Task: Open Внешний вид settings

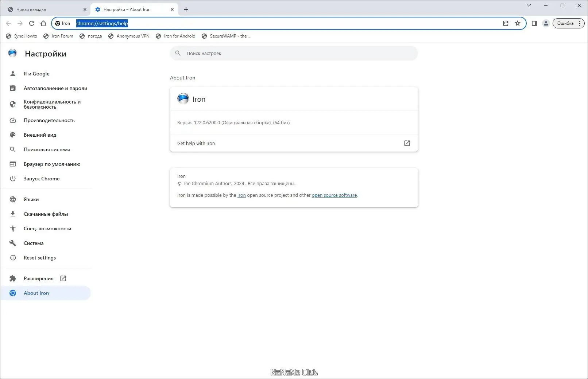Action: 46,135
